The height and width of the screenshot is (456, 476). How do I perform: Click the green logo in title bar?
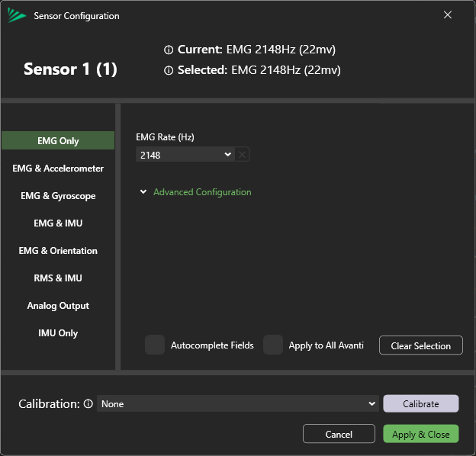17,15
